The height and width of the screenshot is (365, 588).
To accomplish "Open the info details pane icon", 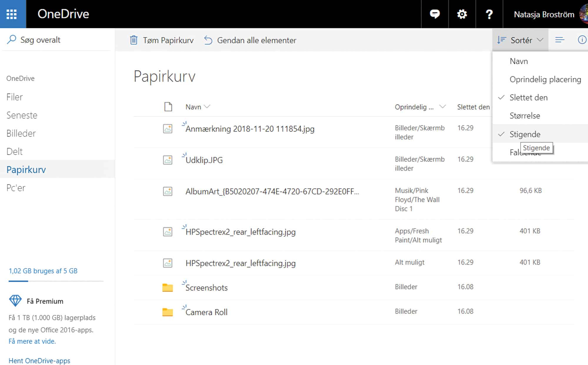I will (582, 40).
